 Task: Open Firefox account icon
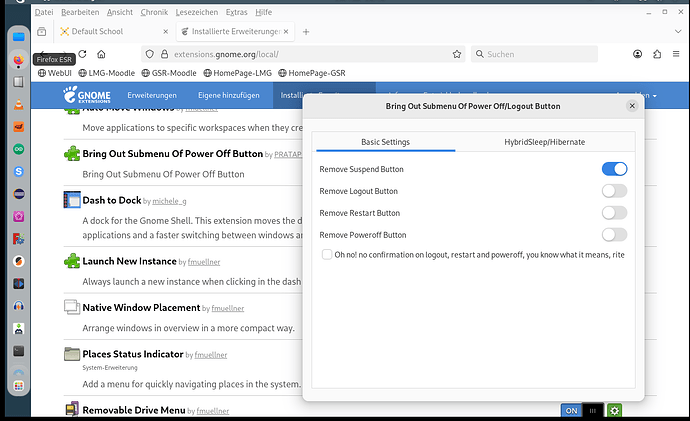(637, 54)
